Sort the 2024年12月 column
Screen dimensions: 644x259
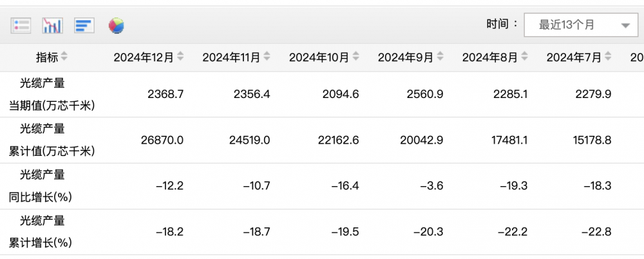point(180,57)
